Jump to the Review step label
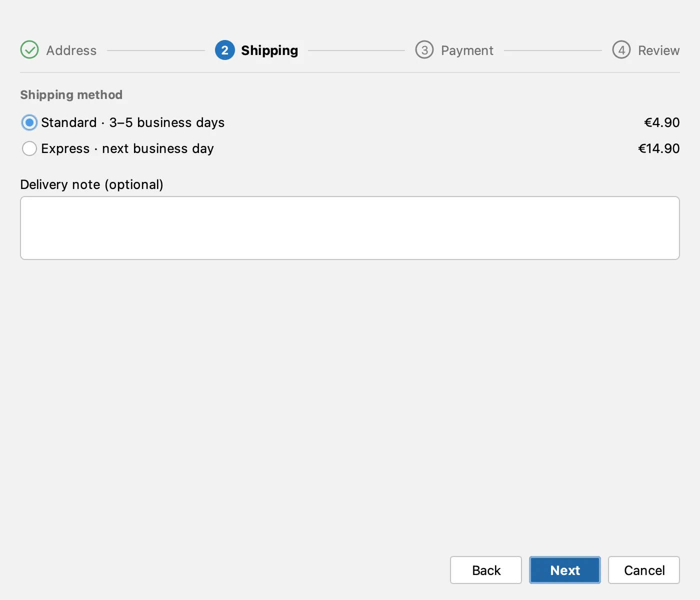This screenshot has width=700, height=600. (659, 50)
